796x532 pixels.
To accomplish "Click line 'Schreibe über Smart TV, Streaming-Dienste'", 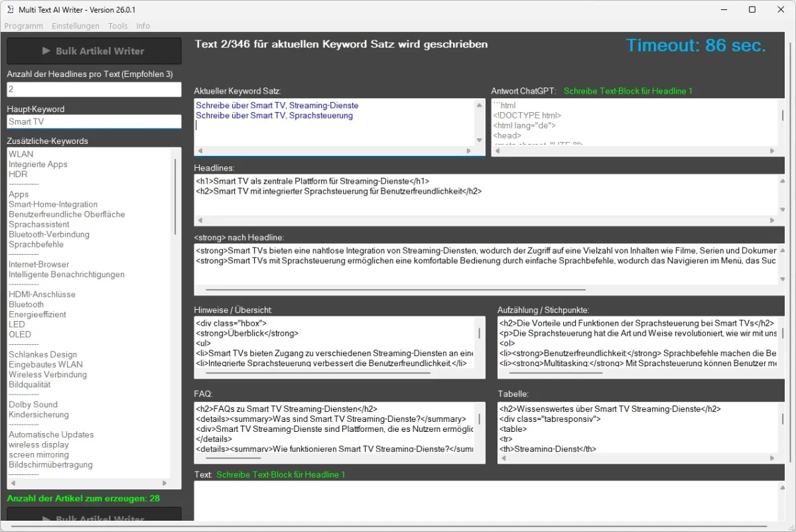I will [277, 105].
